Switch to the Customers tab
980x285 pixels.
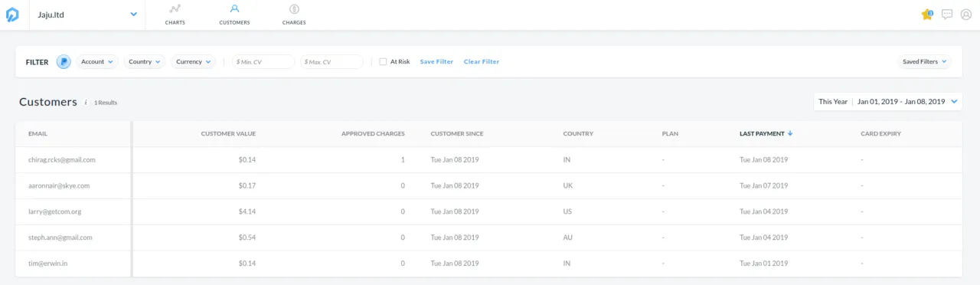pos(234,15)
